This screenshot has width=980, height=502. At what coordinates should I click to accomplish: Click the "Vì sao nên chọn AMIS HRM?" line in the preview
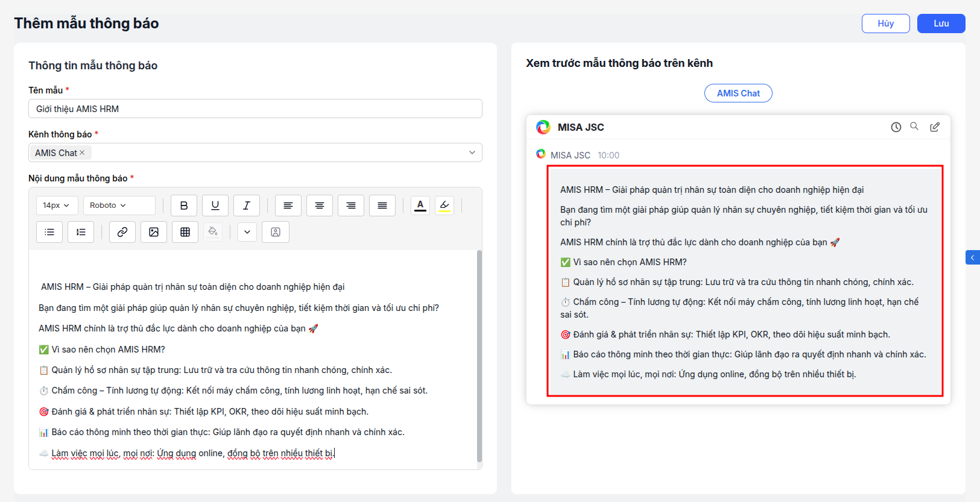pyautogui.click(x=624, y=262)
